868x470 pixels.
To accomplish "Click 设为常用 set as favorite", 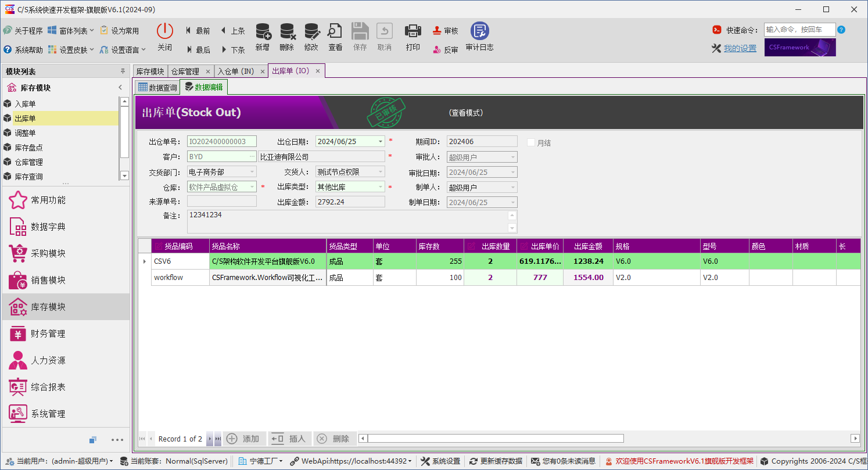I will click(120, 31).
